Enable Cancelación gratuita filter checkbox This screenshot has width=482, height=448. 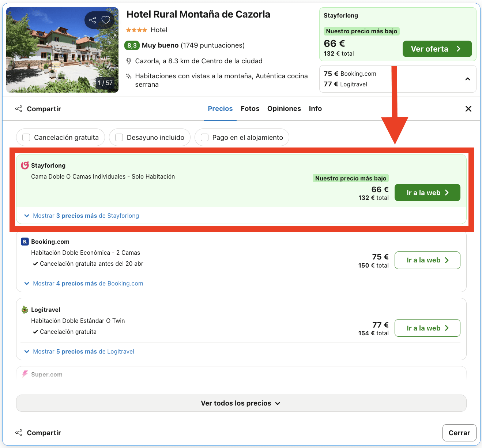(x=26, y=137)
